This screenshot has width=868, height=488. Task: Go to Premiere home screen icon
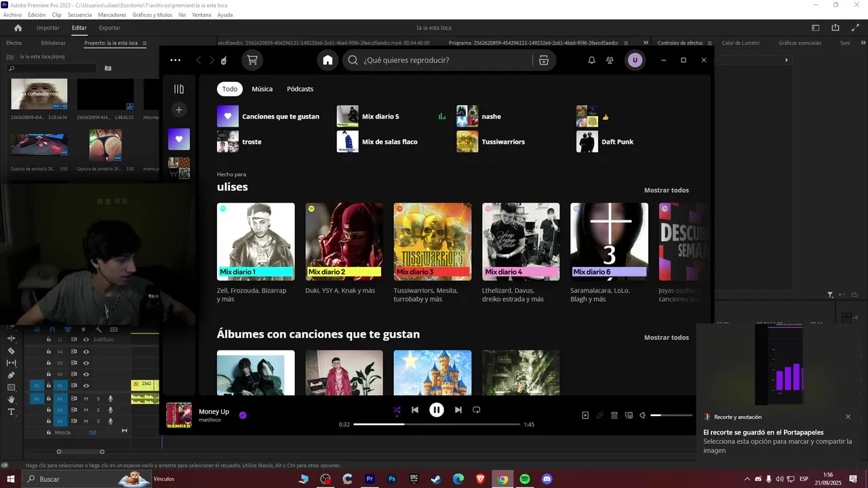18,28
